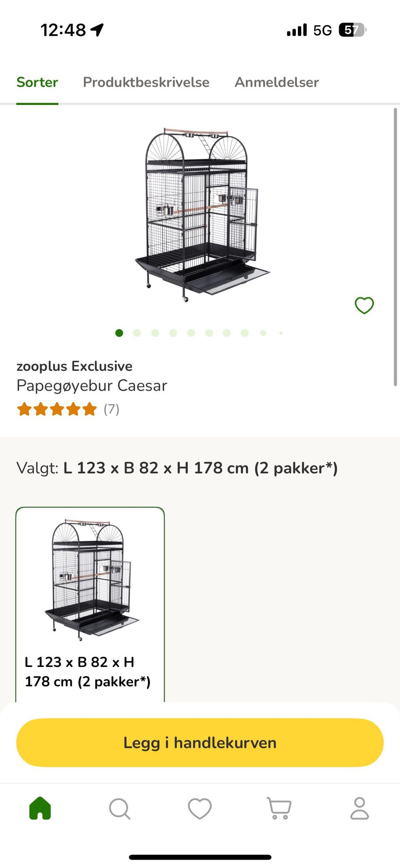
Task: Tap the cellular signal bars icon
Action: coord(297,30)
